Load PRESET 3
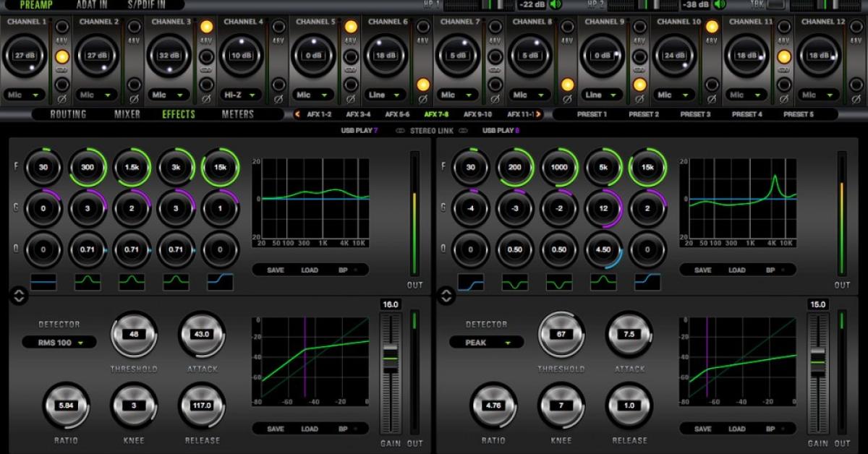 (695, 114)
